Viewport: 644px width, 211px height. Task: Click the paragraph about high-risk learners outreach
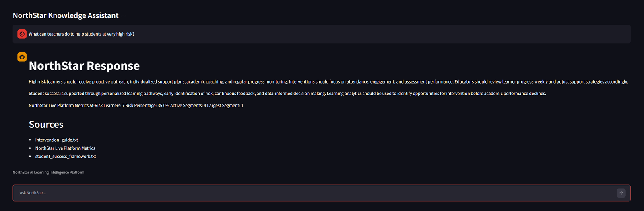(328, 82)
